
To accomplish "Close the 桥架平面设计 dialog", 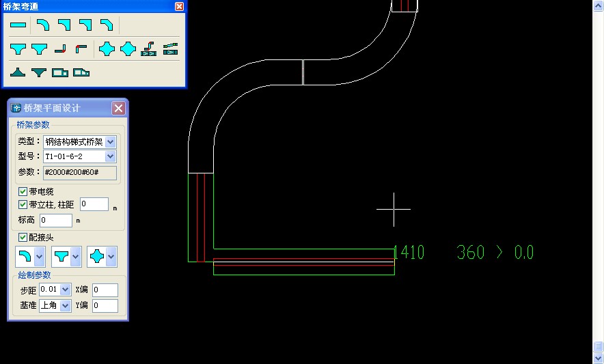I will pyautogui.click(x=118, y=108).
